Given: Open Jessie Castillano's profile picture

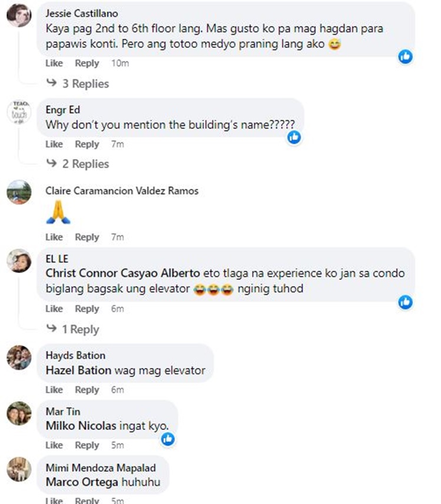Looking at the screenshot, I should (19, 15).
